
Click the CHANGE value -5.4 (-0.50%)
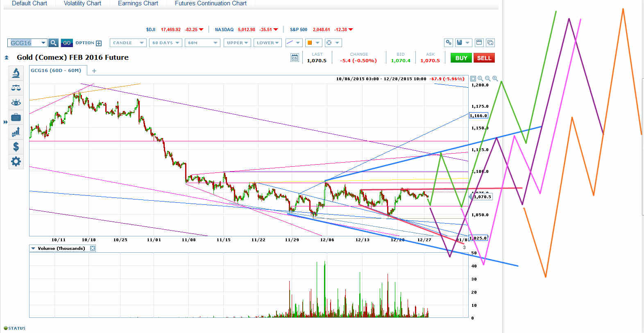pyautogui.click(x=358, y=61)
